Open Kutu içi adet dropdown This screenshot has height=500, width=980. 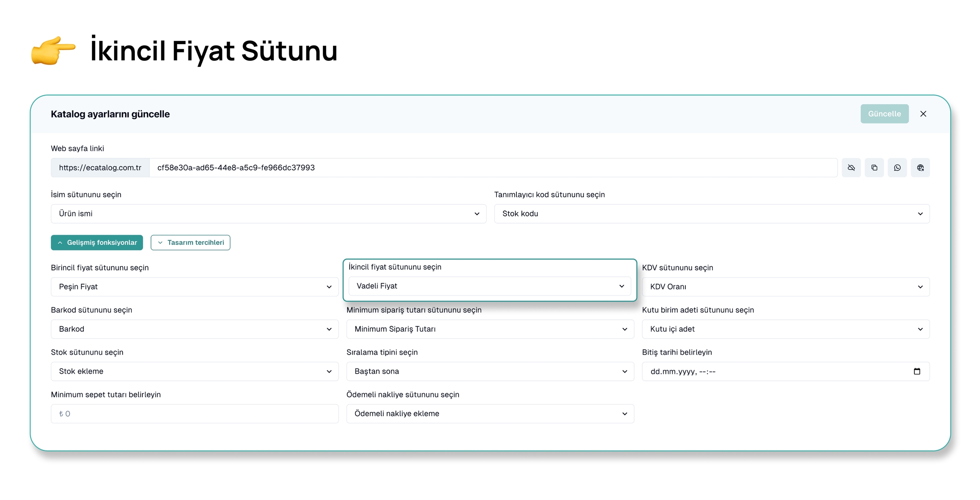point(785,329)
